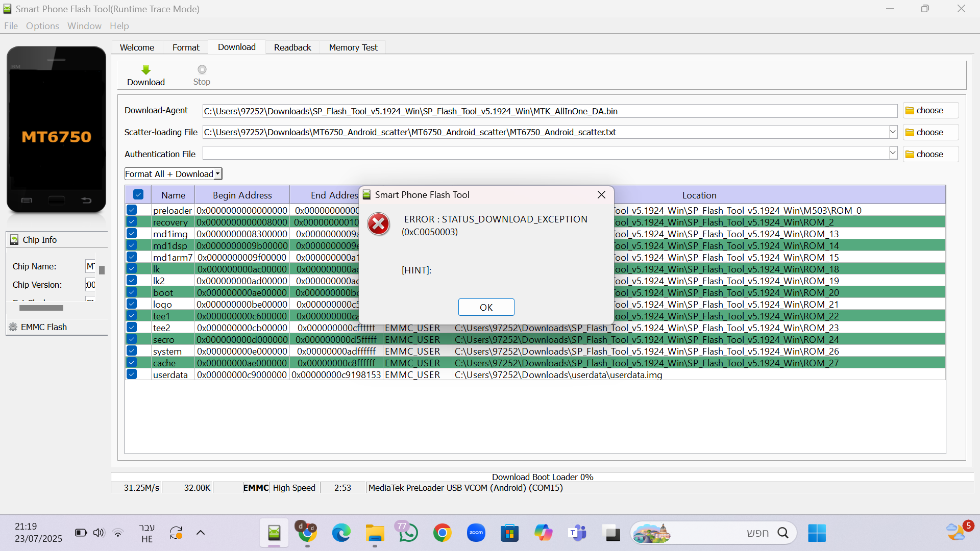Open the Help menu

tap(119, 26)
